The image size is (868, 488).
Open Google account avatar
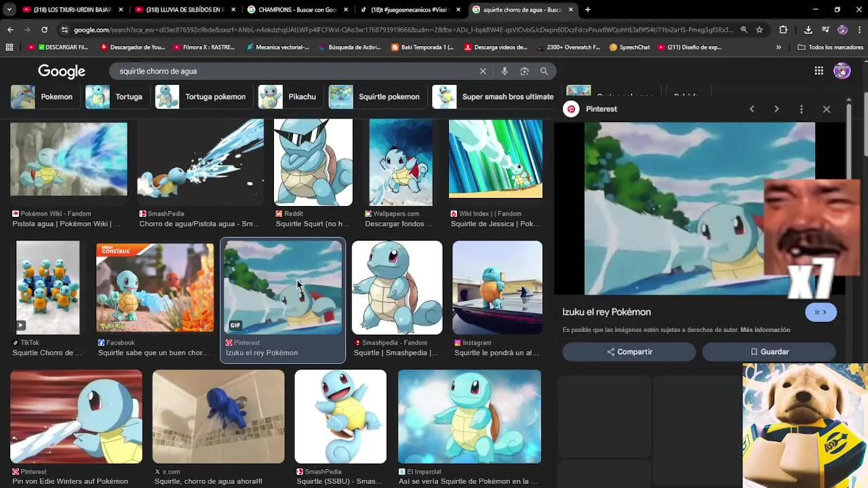(842, 71)
